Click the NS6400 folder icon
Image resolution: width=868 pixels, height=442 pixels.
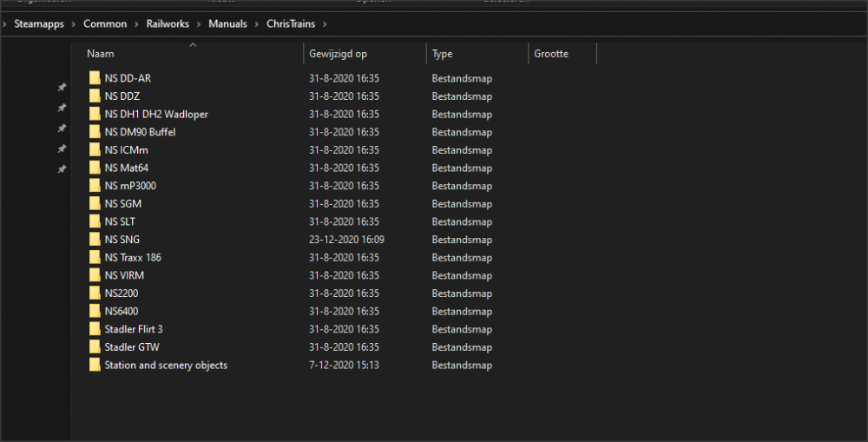coord(95,311)
